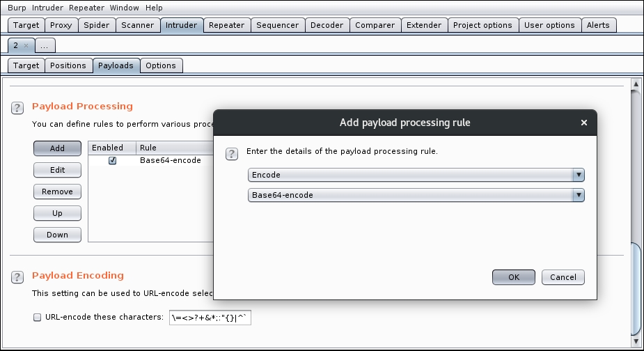Open the Burp menu
644x351 pixels.
(17, 8)
